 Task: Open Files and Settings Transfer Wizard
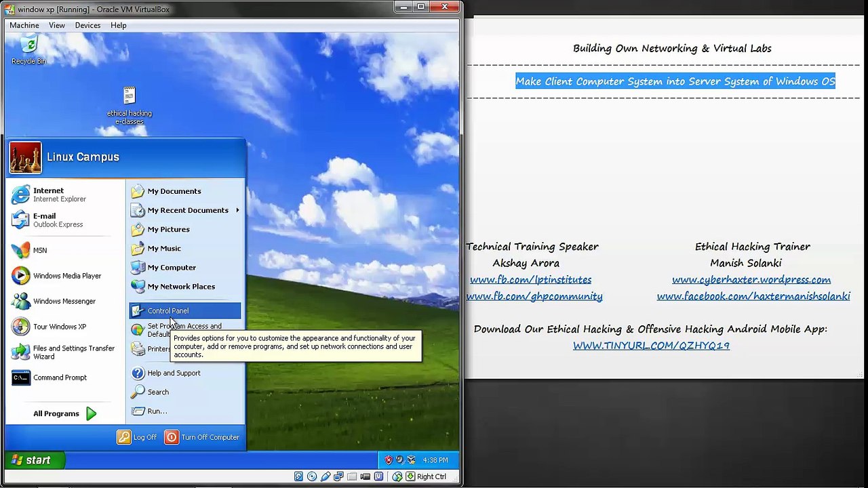(x=64, y=352)
